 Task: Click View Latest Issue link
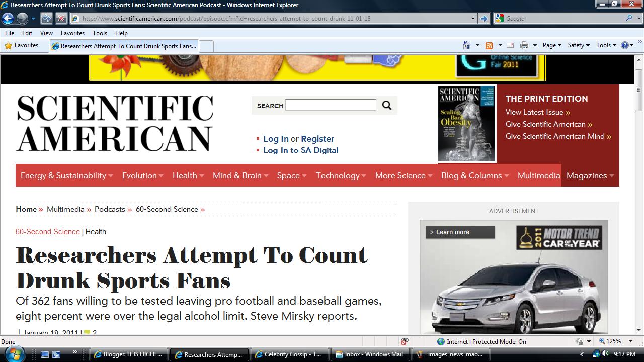[538, 112]
